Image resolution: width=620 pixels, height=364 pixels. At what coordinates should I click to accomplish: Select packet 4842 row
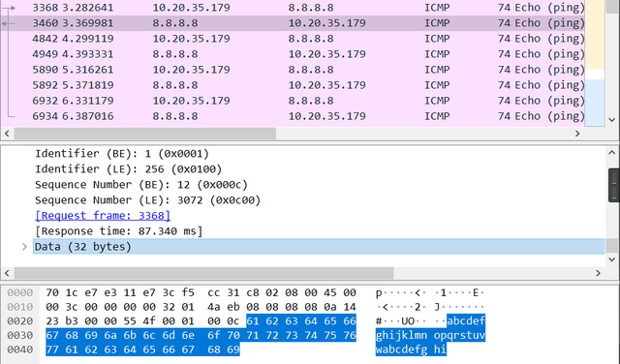click(x=293, y=39)
